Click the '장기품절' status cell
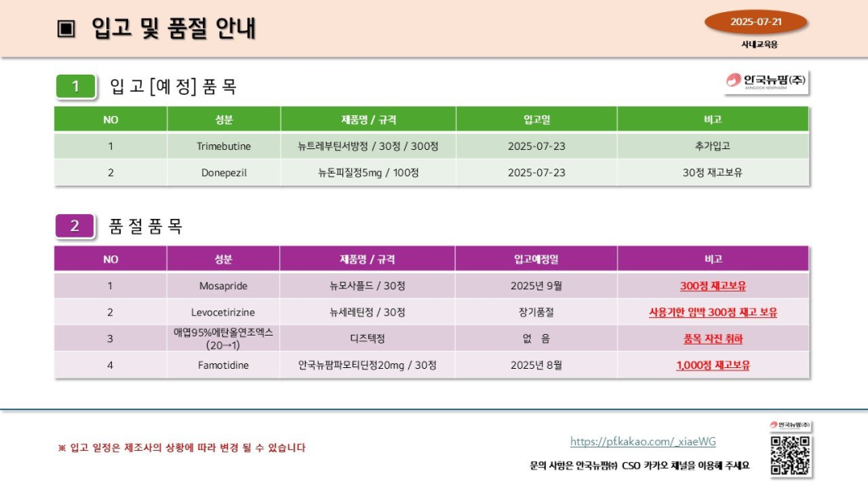This screenshot has height=488, width=868. tap(536, 312)
